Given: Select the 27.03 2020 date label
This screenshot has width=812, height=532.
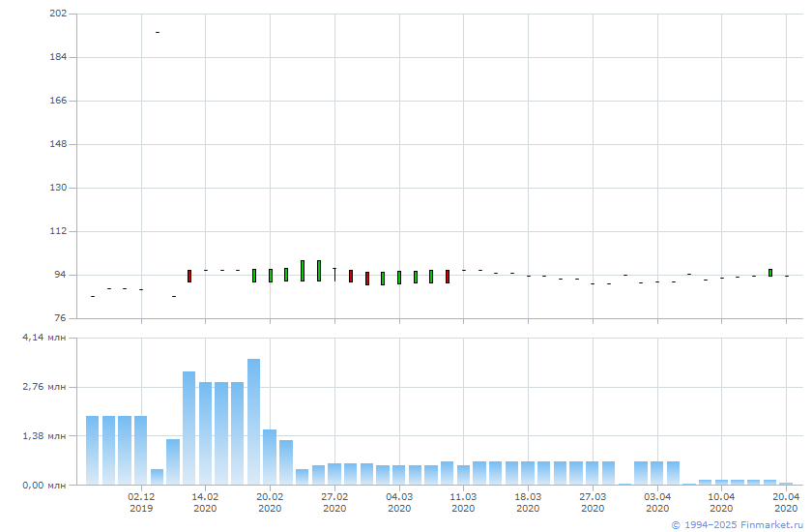Looking at the screenshot, I should coord(593,502).
